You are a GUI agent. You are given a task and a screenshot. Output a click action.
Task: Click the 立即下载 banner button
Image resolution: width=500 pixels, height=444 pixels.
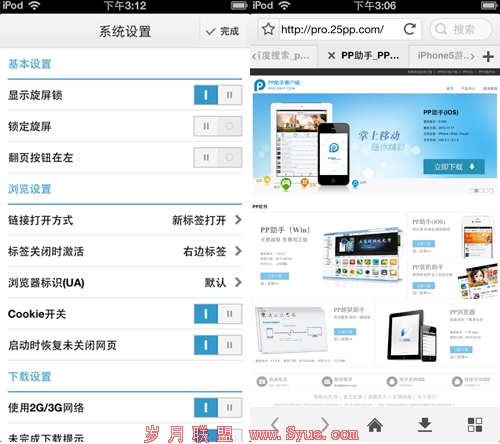pyautogui.click(x=454, y=167)
